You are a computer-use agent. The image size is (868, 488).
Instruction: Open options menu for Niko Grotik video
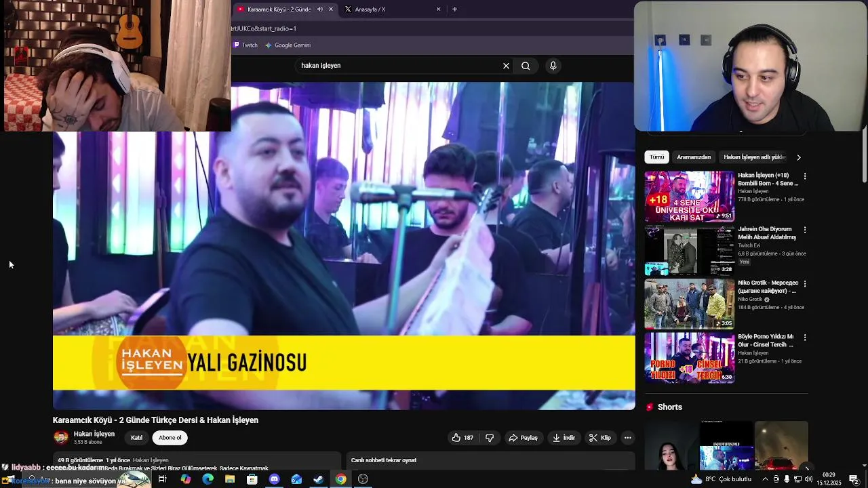tap(805, 284)
